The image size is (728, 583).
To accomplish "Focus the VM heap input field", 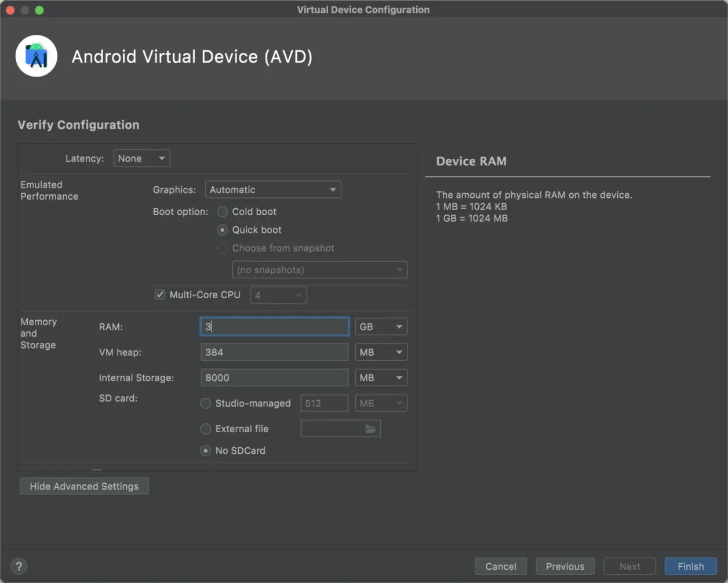I will 275,352.
